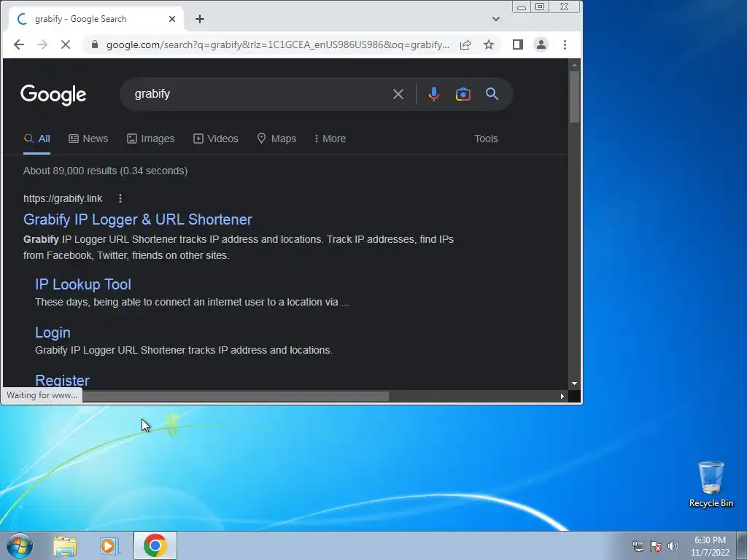
Task: Open the taskbar clock showing 6:30 PM
Action: point(710,546)
